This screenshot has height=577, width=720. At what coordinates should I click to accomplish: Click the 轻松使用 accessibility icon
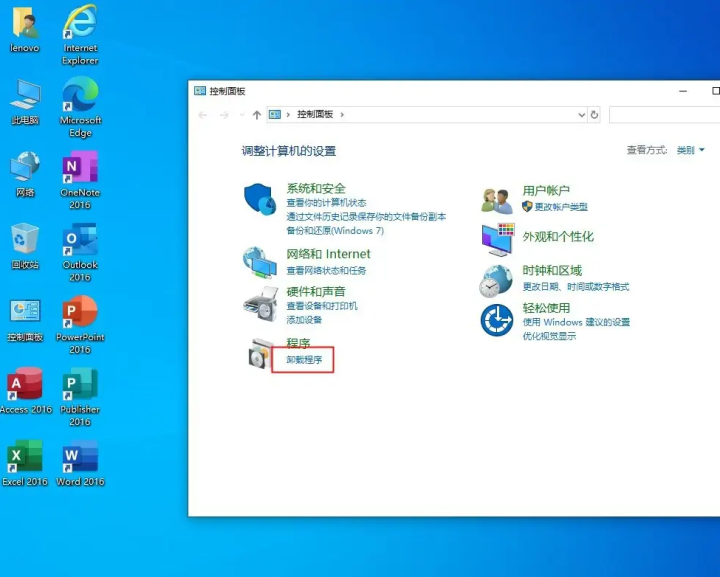(x=496, y=320)
